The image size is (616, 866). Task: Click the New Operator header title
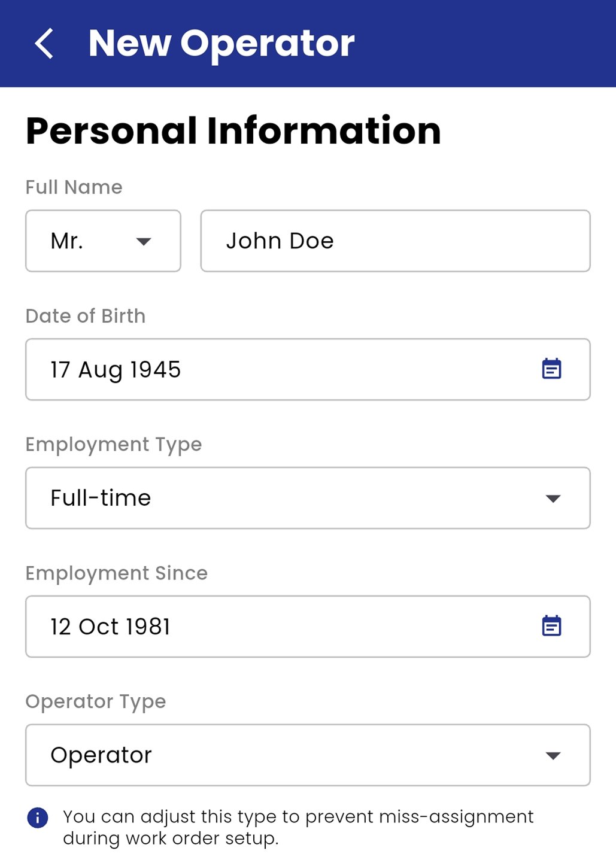click(x=220, y=43)
